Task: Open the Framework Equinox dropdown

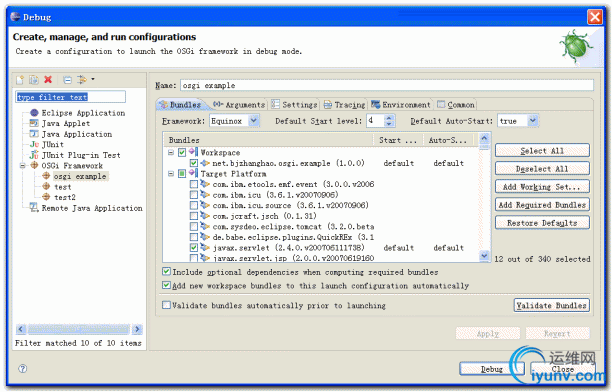Action: click(254, 121)
